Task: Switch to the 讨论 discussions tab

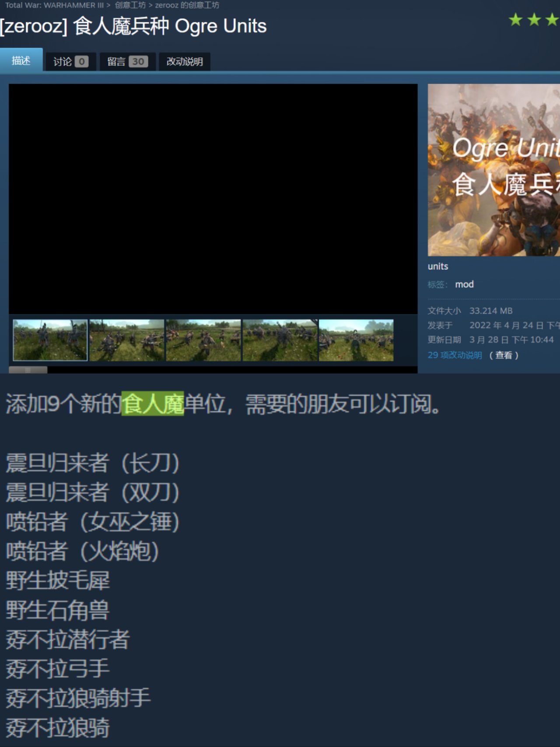Action: pos(71,62)
